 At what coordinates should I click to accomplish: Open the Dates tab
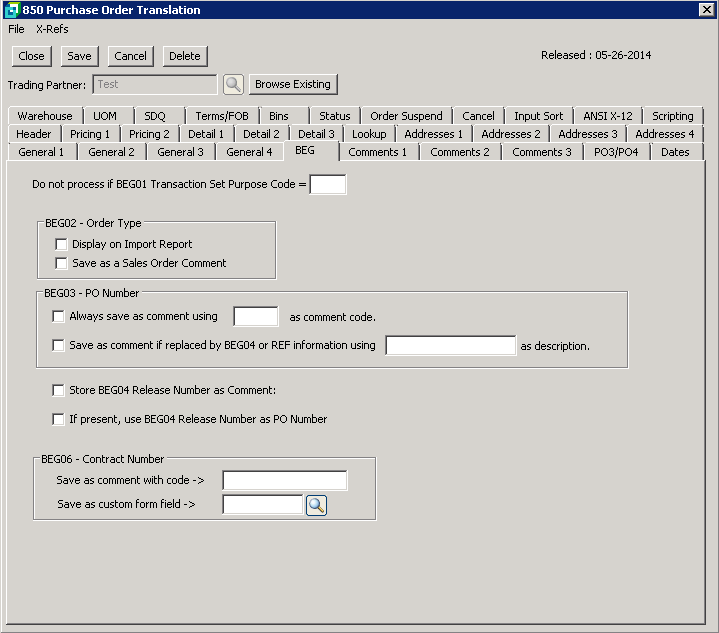click(675, 152)
